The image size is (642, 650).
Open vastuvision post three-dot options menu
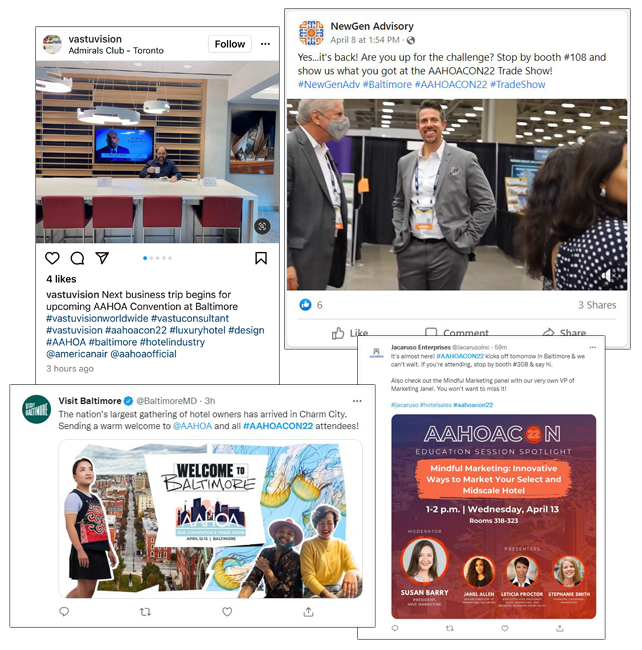(265, 44)
